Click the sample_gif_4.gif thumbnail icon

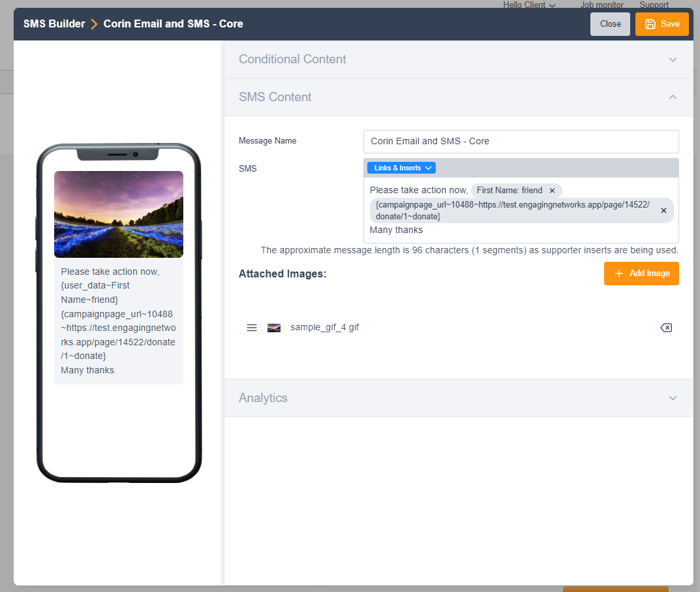(274, 328)
